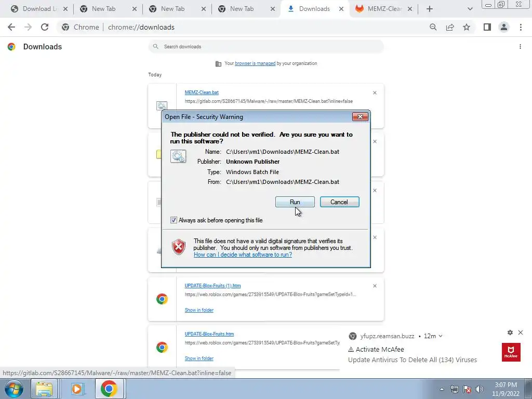The width and height of the screenshot is (532, 399).
Task: Expand the tab search dropdown arrow
Action: coord(470,9)
